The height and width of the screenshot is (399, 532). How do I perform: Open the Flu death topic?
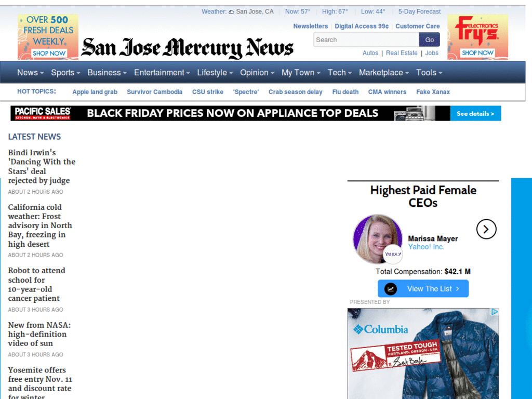point(345,92)
